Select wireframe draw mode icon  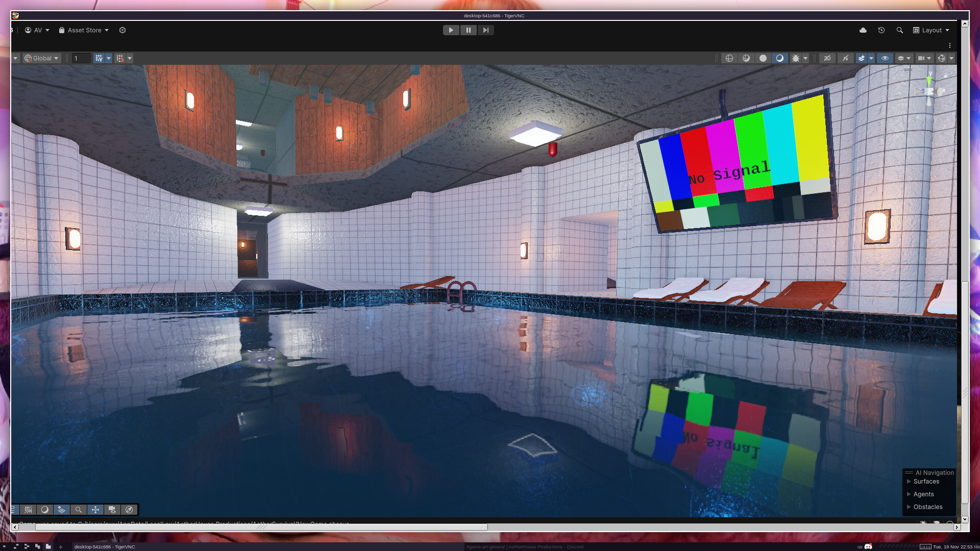click(x=729, y=58)
